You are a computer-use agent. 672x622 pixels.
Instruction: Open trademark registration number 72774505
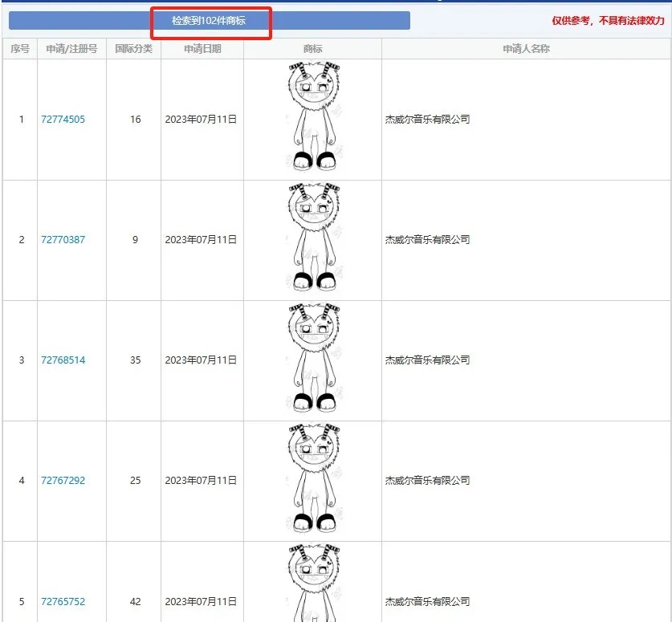(x=63, y=119)
